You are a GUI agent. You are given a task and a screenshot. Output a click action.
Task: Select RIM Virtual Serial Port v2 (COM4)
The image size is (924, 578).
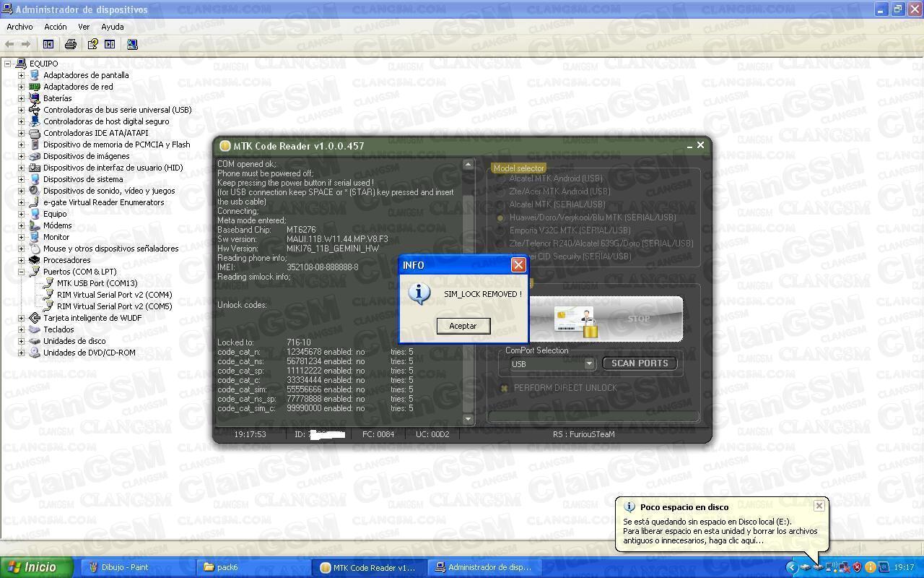114,295
